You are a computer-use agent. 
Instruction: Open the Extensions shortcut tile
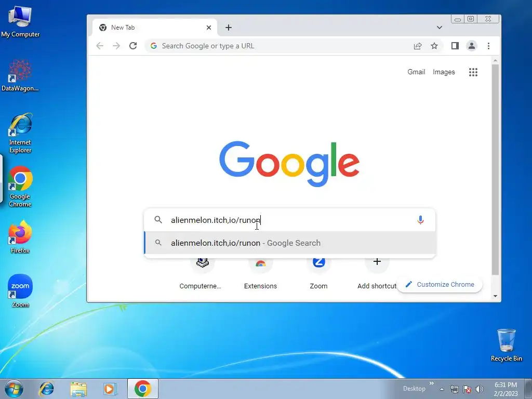click(x=261, y=274)
